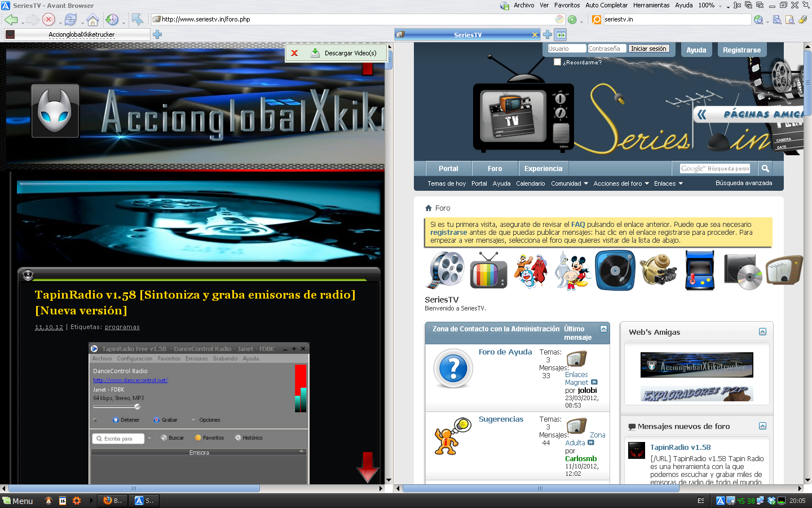
Task: Click the blue pointer arrow toolbar icon
Action: (x=138, y=20)
